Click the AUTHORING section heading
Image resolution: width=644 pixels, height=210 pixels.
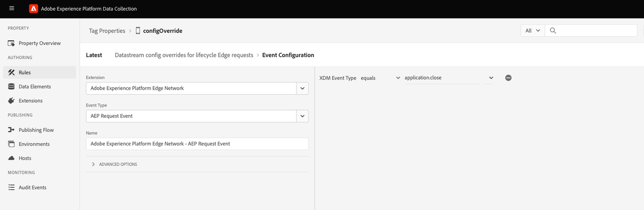pyautogui.click(x=20, y=57)
